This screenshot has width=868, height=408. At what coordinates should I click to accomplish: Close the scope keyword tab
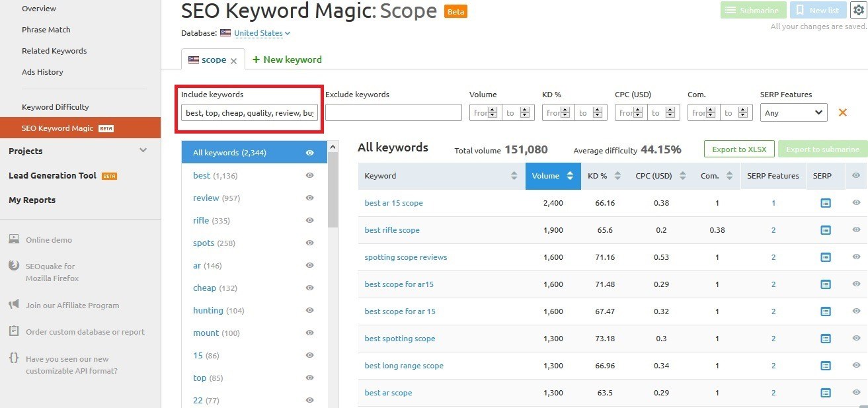tap(233, 60)
